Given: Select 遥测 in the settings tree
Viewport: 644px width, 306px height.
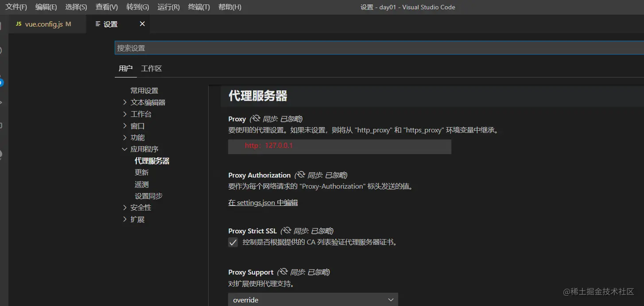Looking at the screenshot, I should (x=142, y=184).
